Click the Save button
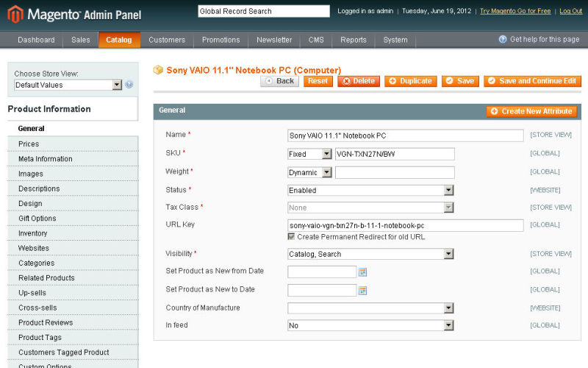The image size is (588, 368). [x=460, y=81]
